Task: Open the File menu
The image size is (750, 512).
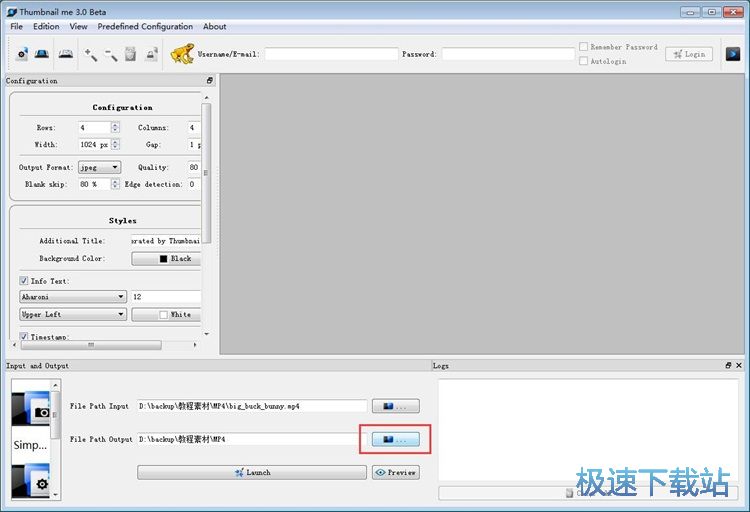Action: [x=17, y=26]
